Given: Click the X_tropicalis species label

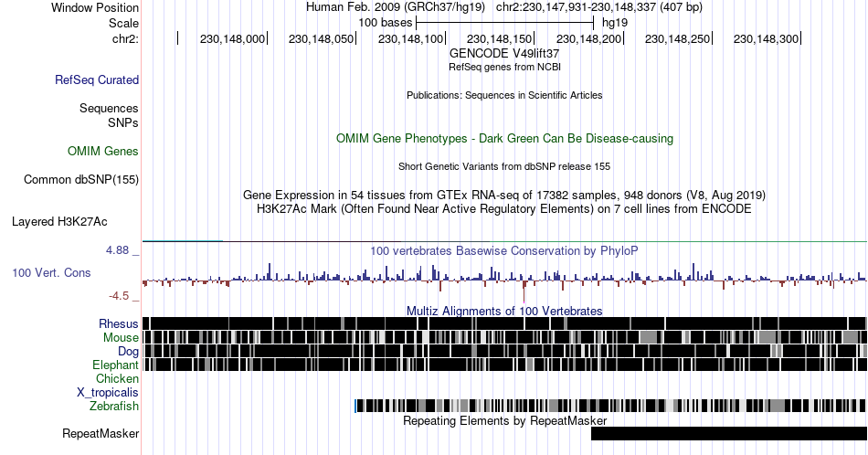Looking at the screenshot, I should click(x=108, y=393).
